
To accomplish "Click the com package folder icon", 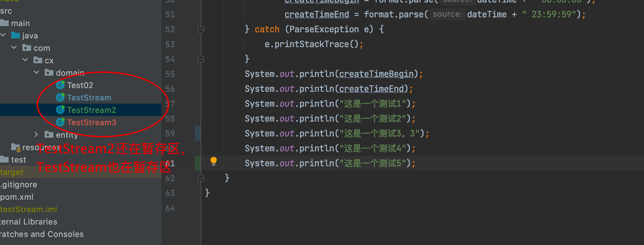I will click(x=27, y=47).
